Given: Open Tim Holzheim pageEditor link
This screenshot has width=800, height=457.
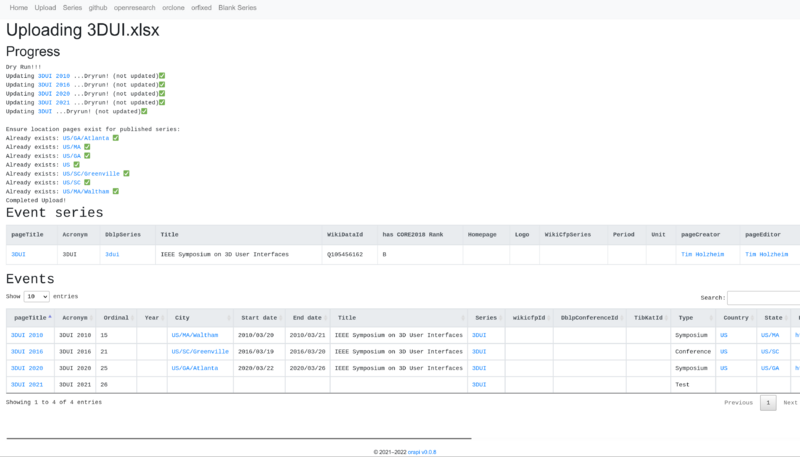Looking at the screenshot, I should (x=767, y=255).
